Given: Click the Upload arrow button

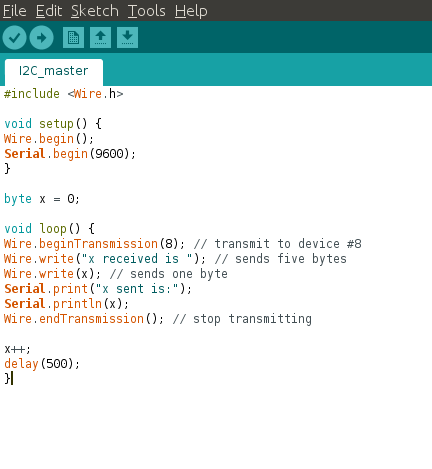Looking at the screenshot, I should click(x=41, y=38).
